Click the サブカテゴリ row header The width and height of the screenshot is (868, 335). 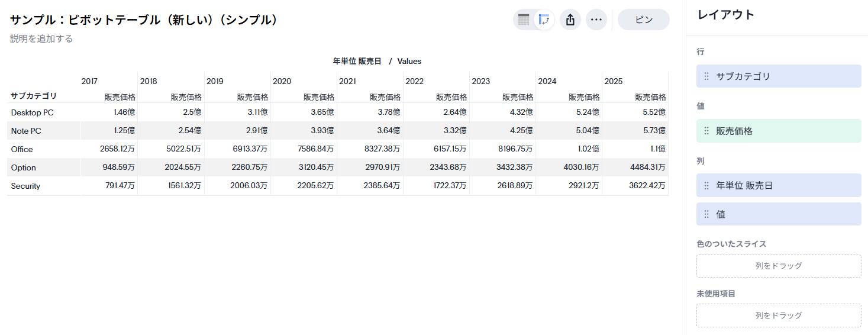tap(34, 96)
